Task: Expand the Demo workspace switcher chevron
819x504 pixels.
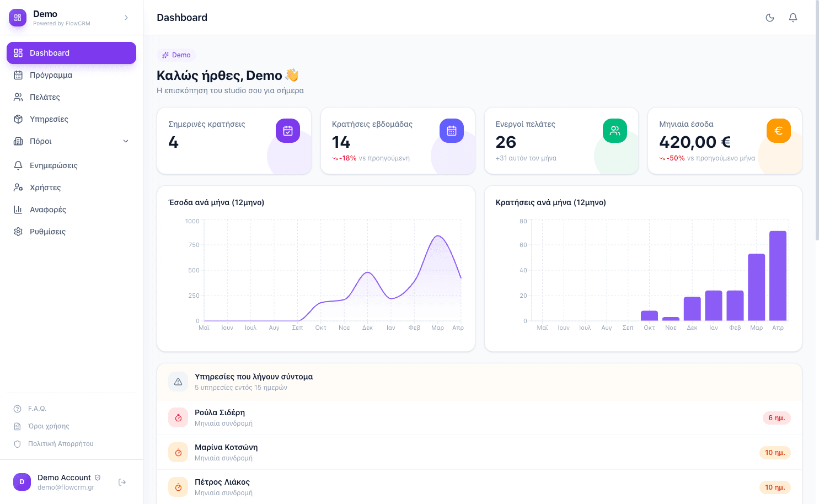Action: point(126,18)
